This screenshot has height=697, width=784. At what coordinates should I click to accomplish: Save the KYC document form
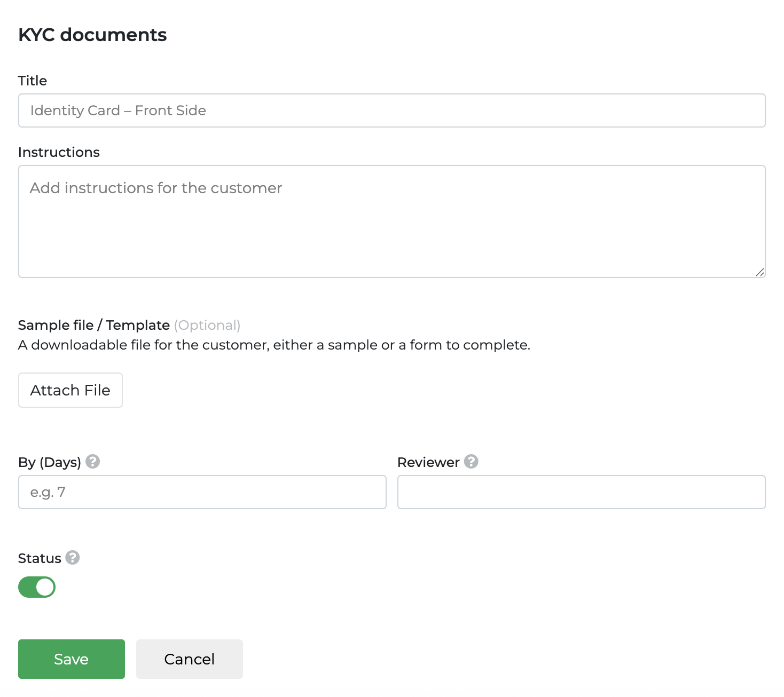click(72, 659)
